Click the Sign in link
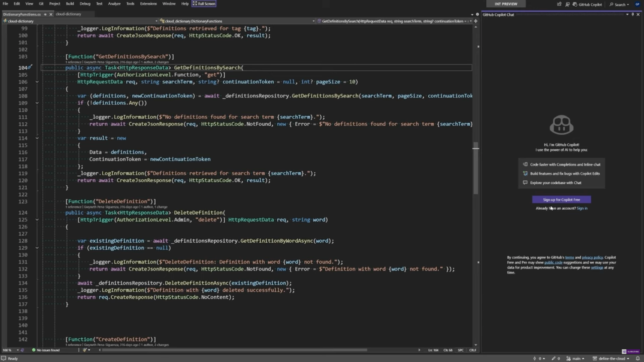Screen dimensions: 644x362 point(582,208)
